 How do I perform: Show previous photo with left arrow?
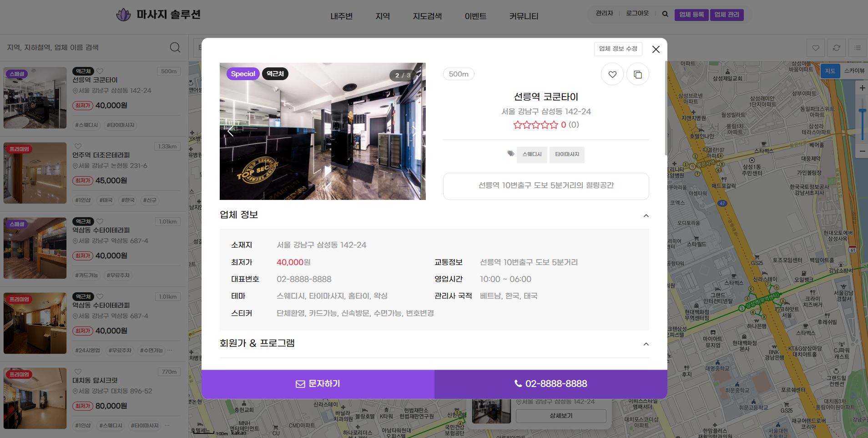230,132
